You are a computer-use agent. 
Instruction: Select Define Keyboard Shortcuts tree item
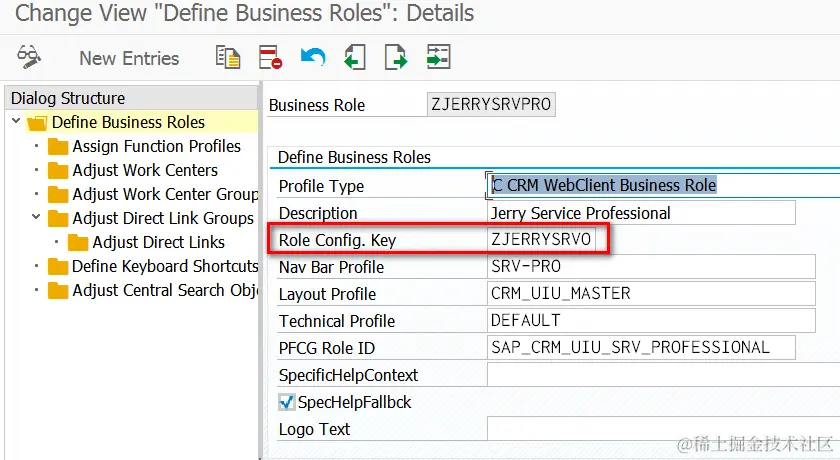tap(164, 266)
